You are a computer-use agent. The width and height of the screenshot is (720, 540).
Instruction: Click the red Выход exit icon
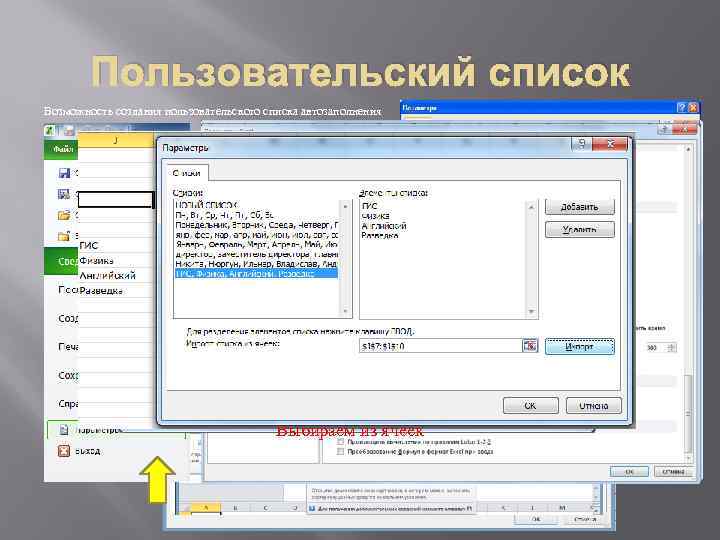tap(64, 451)
